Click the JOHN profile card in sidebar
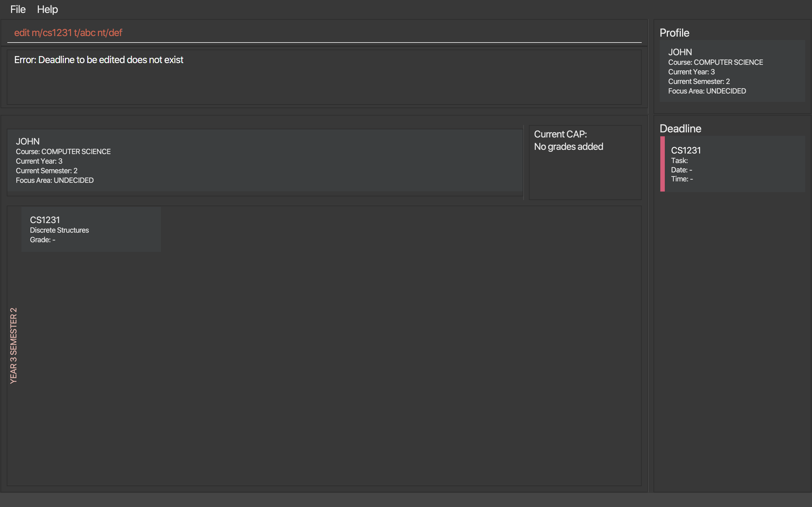The height and width of the screenshot is (507, 812). [732, 71]
